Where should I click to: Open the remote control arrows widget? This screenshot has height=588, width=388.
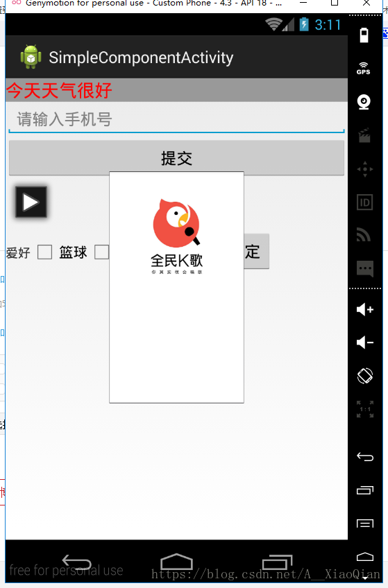[x=364, y=169]
